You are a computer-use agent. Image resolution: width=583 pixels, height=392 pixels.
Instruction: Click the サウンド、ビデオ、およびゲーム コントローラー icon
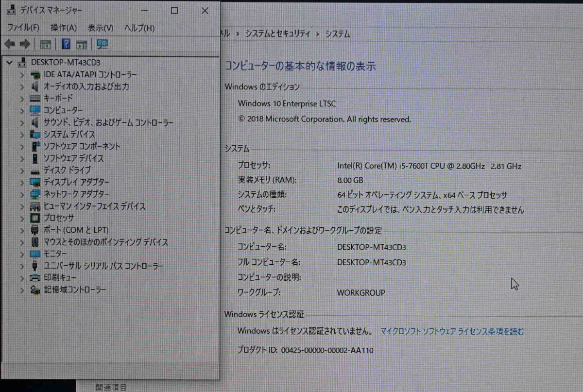35,122
